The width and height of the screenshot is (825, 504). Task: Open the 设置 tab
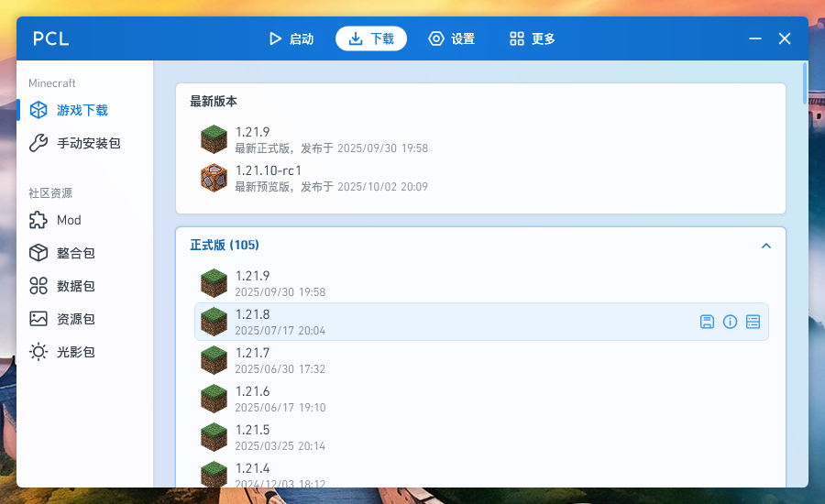pyautogui.click(x=452, y=38)
